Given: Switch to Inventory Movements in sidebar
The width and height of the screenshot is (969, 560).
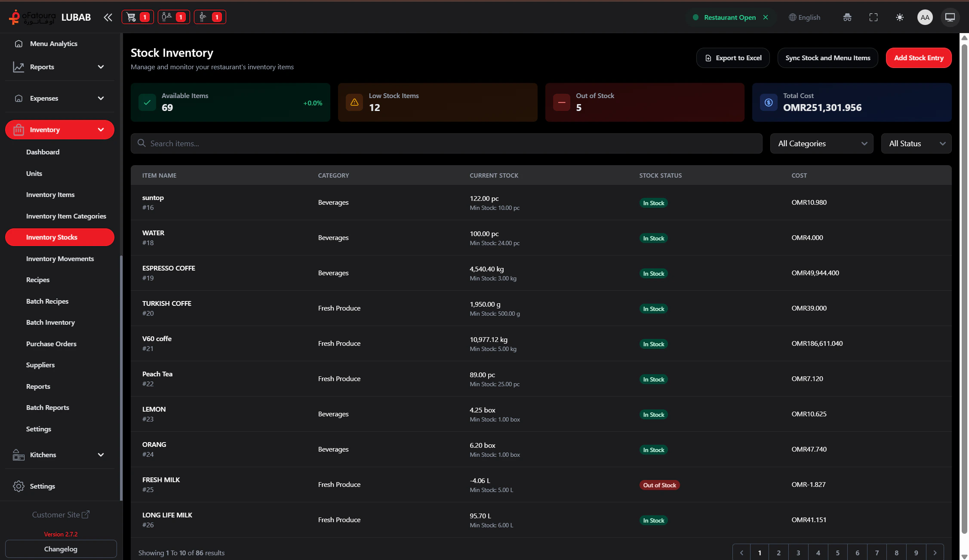Looking at the screenshot, I should (60, 258).
